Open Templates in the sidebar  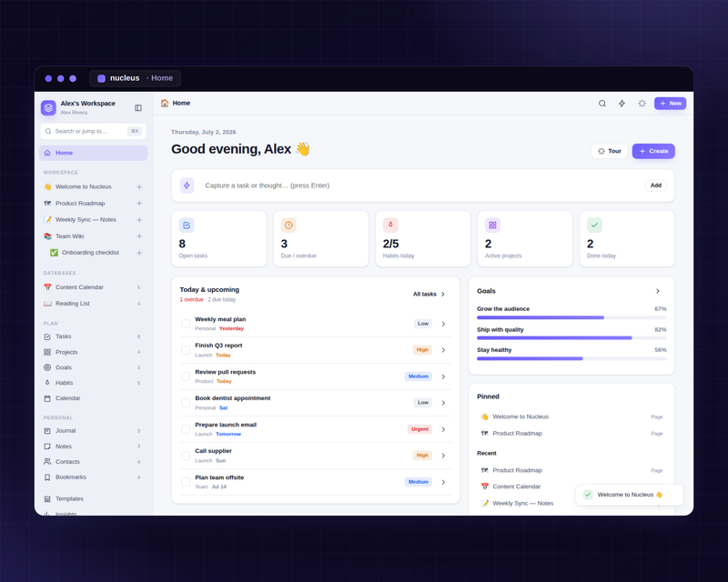point(94,499)
